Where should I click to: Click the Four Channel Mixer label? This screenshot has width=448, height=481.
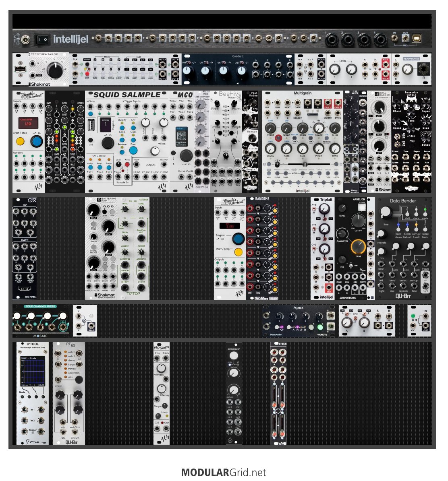(x=40, y=306)
